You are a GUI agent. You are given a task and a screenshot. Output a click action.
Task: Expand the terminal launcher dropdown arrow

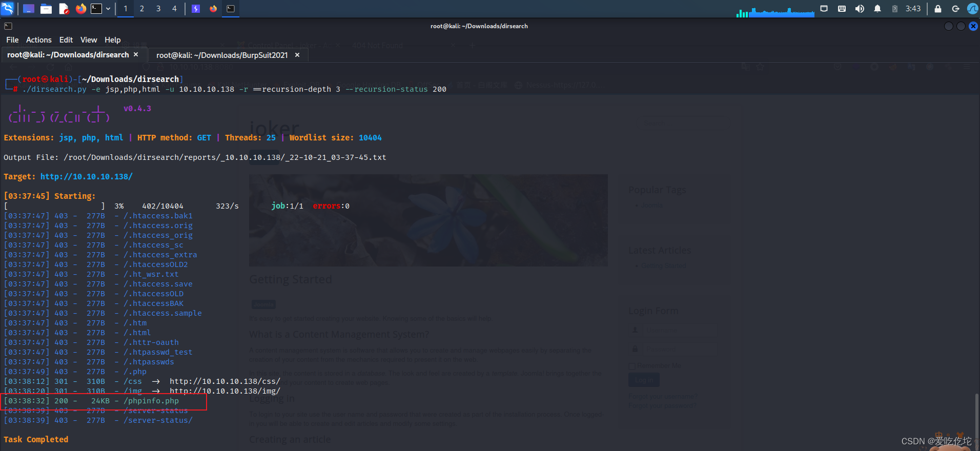108,9
